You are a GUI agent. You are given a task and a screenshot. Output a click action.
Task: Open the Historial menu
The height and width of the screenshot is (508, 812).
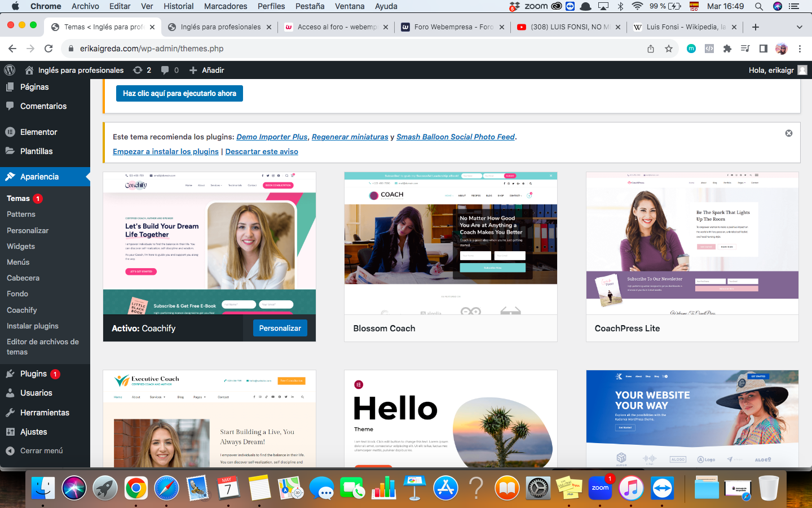tap(179, 6)
